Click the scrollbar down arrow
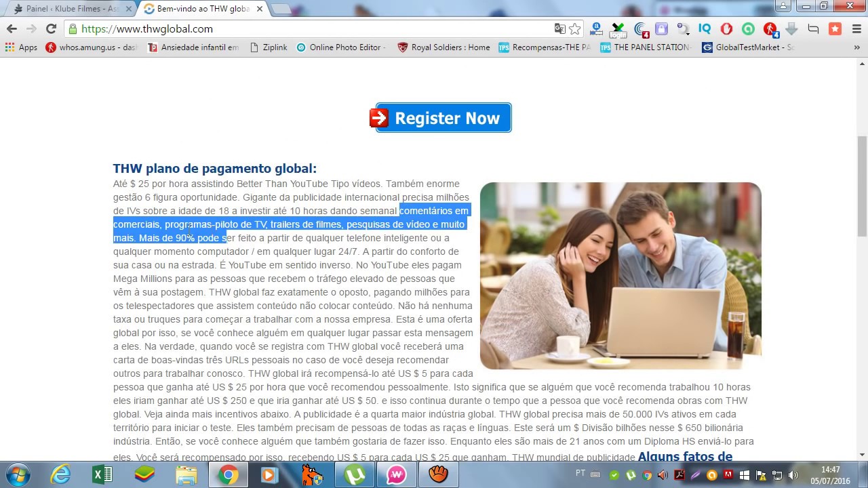The height and width of the screenshot is (488, 868). point(862,455)
